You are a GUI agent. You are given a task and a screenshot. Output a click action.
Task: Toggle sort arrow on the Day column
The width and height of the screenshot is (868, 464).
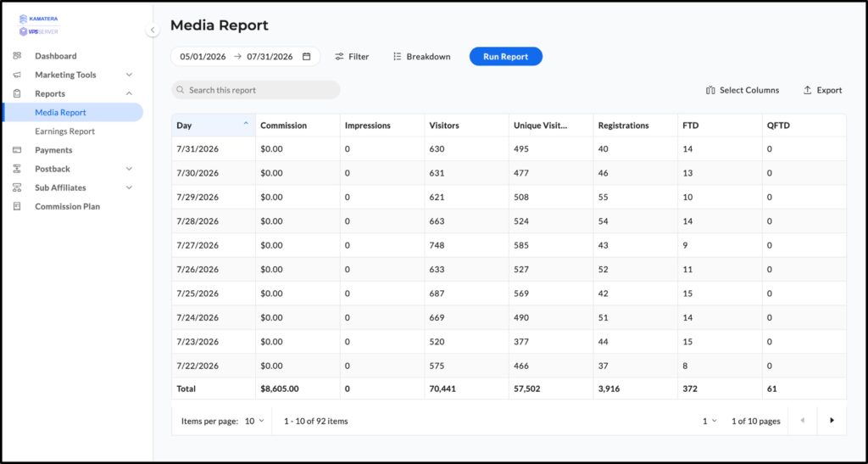click(246, 124)
